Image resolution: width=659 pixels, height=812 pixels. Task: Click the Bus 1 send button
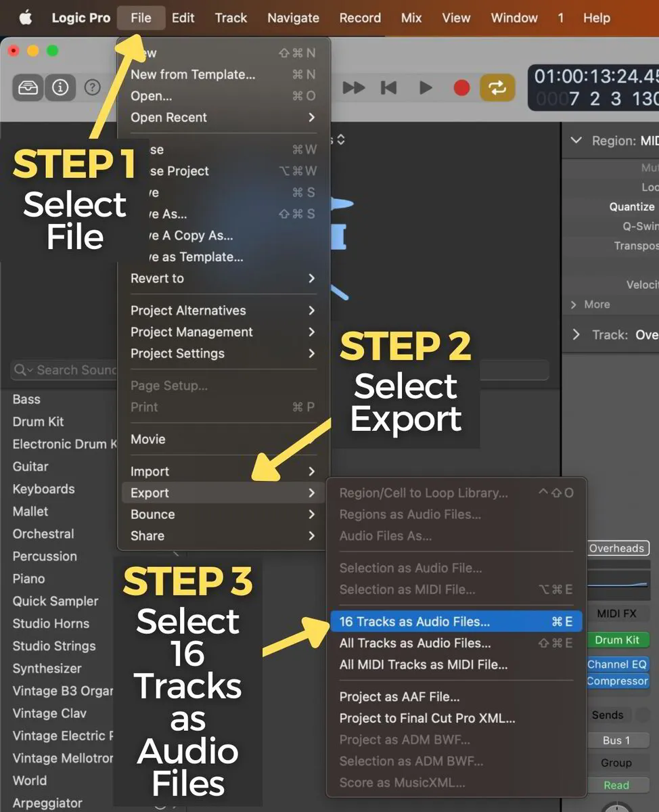pos(617,740)
